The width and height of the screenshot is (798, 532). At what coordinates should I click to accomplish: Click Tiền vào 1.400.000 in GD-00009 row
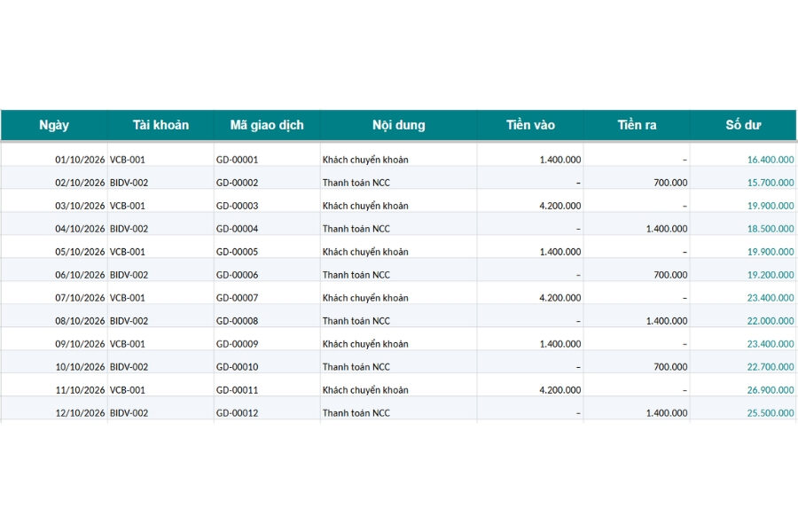[559, 344]
